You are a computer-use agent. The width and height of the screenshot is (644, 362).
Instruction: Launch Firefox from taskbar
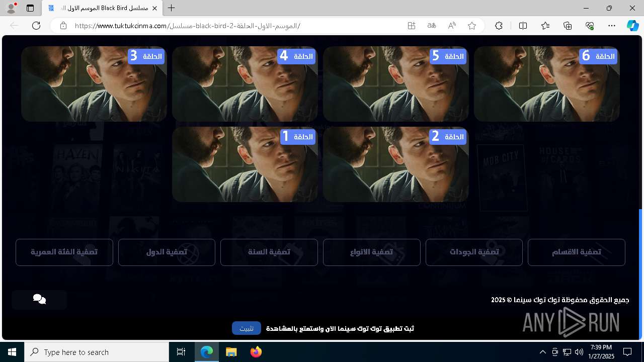256,352
